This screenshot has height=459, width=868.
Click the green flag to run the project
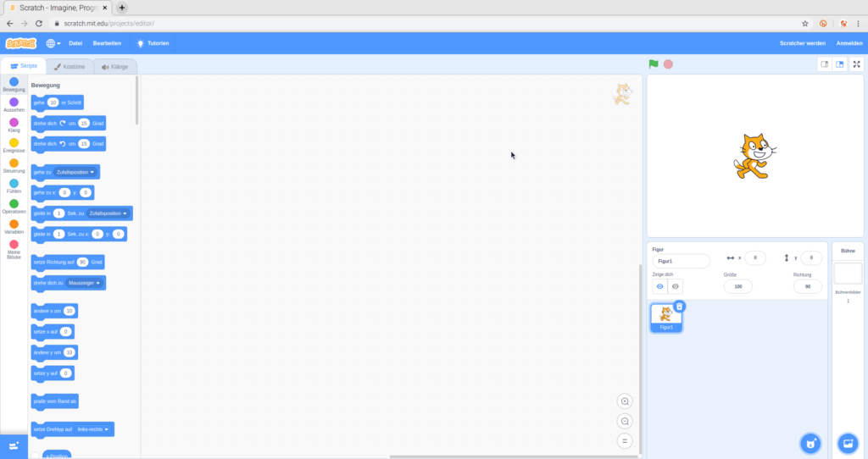click(654, 64)
